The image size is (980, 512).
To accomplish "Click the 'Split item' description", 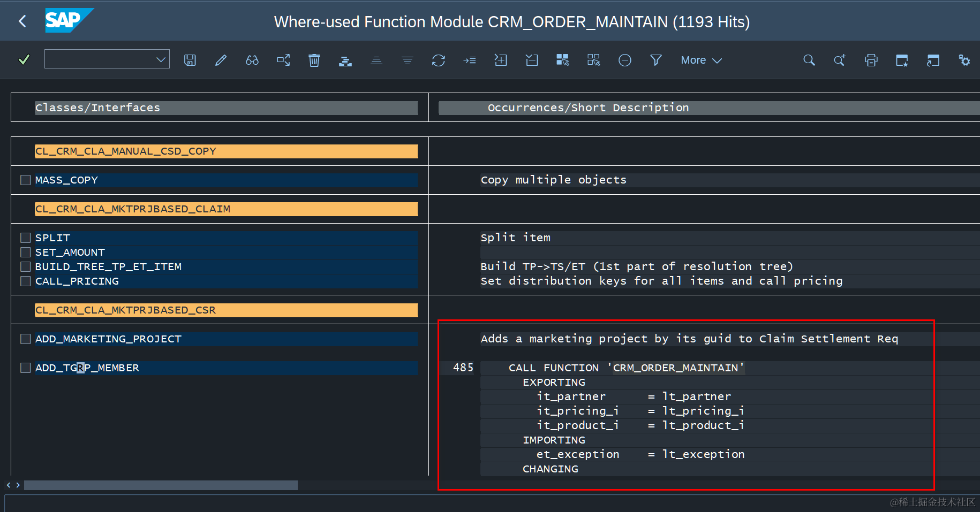I will (515, 238).
